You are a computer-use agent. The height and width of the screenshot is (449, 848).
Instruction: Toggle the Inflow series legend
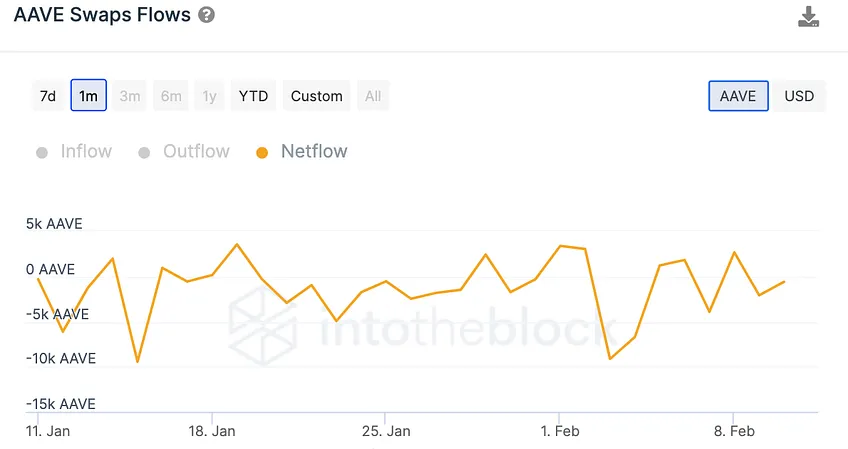pyautogui.click(x=74, y=151)
